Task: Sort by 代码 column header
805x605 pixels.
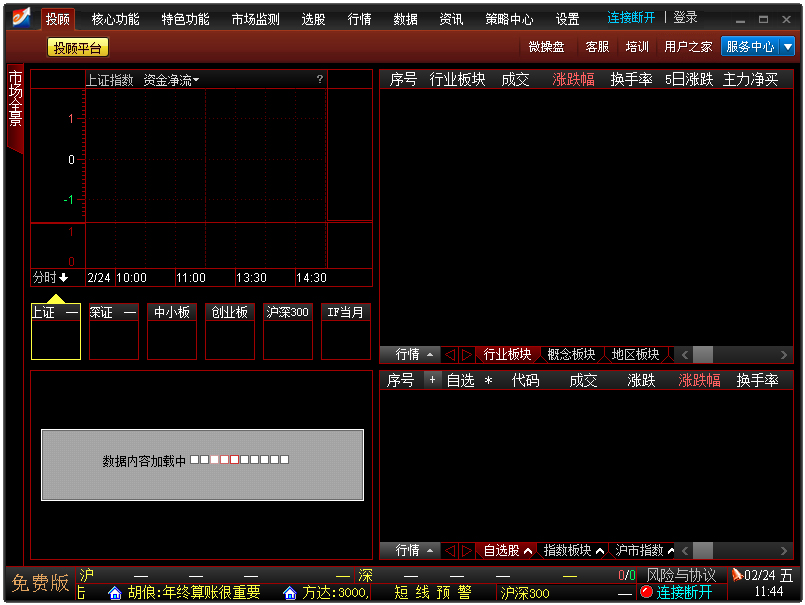Action: pyautogui.click(x=525, y=381)
